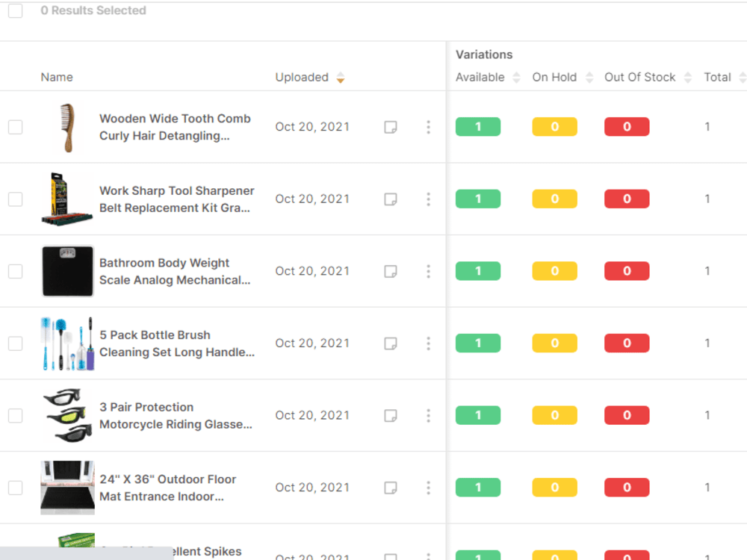Click the tool sharpener belt kit thumbnail
Viewport: 747px width, 560px height.
pyautogui.click(x=67, y=199)
